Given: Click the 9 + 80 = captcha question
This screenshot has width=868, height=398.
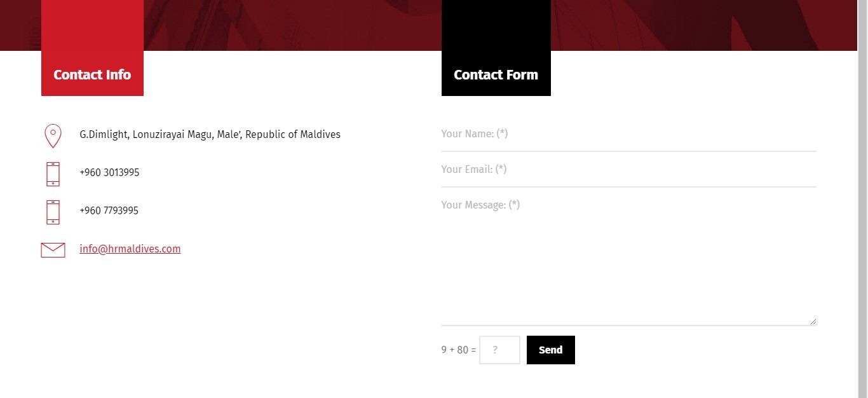Looking at the screenshot, I should pos(458,350).
